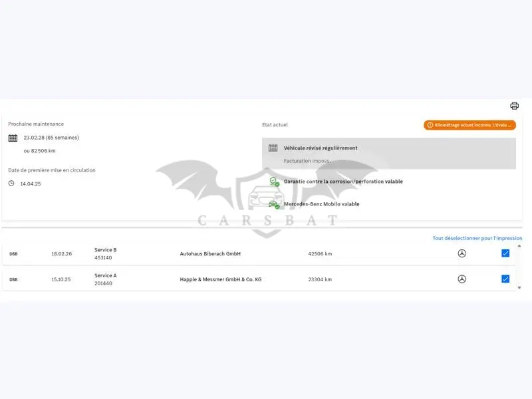Uncheck the Service B print checkbox
This screenshot has height=399, width=532.
click(x=505, y=253)
